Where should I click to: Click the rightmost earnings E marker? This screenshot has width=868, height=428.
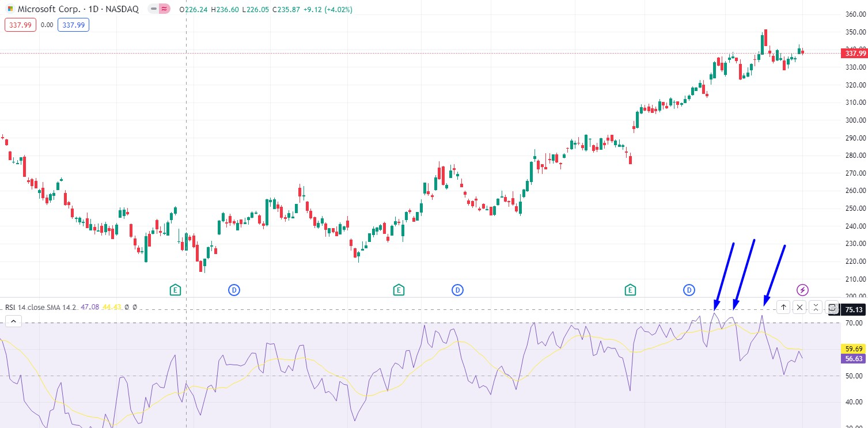[x=631, y=290]
